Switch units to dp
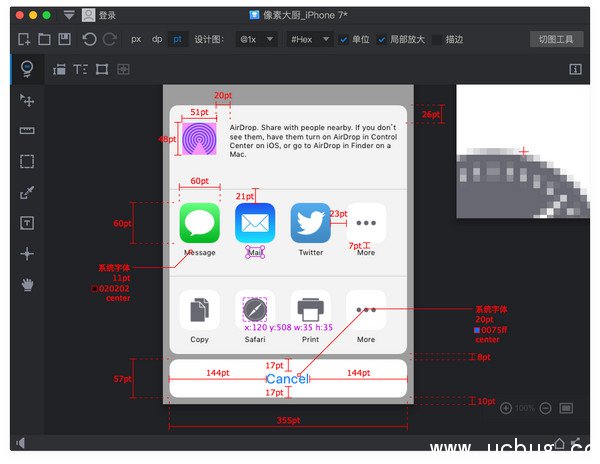The image size is (600, 464). 157,39
